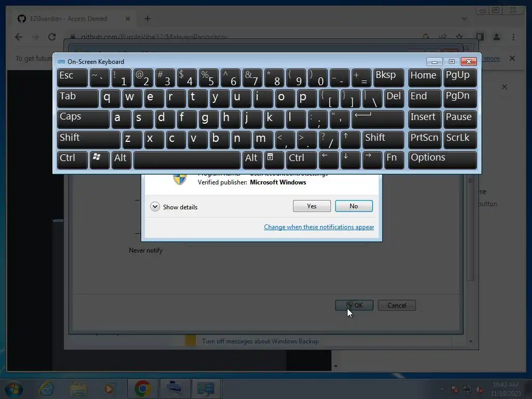The height and width of the screenshot is (399, 532).
Task: Switch to On-Screen Keyboard taskbar button
Action: coord(174,389)
